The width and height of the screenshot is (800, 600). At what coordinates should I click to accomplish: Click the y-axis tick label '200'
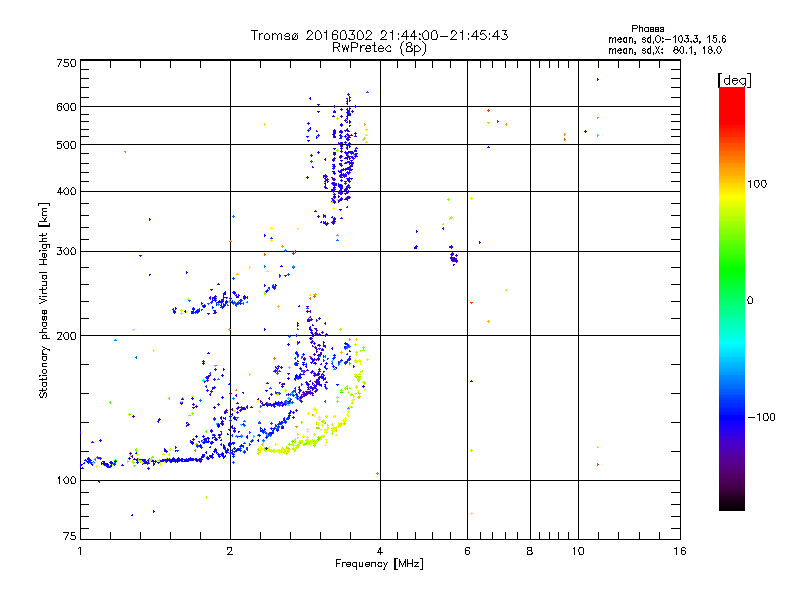66,336
